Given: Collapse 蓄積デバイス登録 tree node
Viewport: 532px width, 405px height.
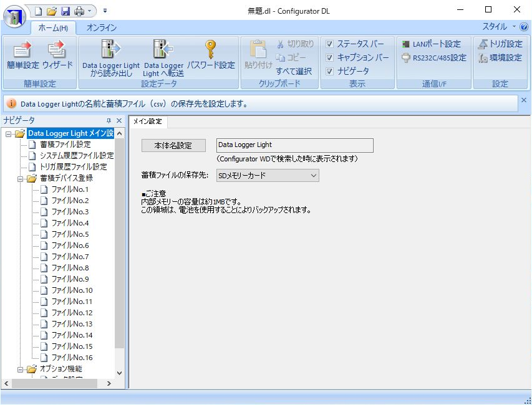Looking at the screenshot, I should pyautogui.click(x=21, y=179).
